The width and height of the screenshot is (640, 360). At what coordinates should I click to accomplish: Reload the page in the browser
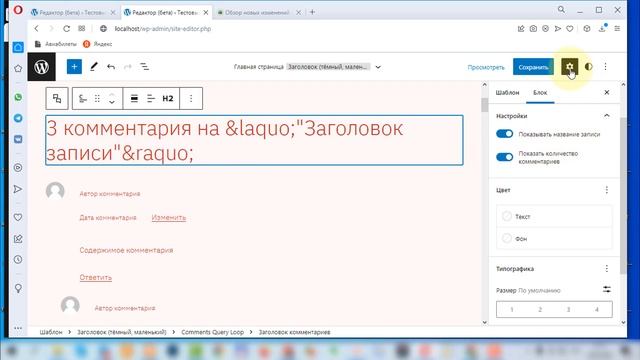click(x=67, y=29)
